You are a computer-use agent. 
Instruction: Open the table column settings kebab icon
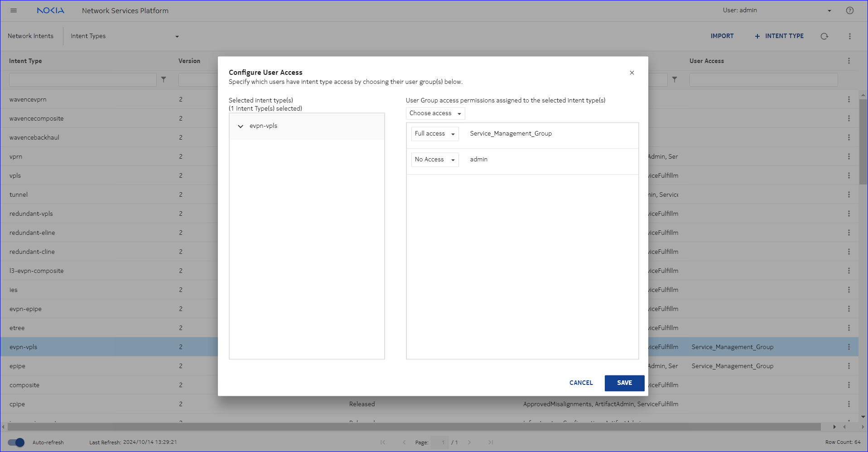[849, 61]
